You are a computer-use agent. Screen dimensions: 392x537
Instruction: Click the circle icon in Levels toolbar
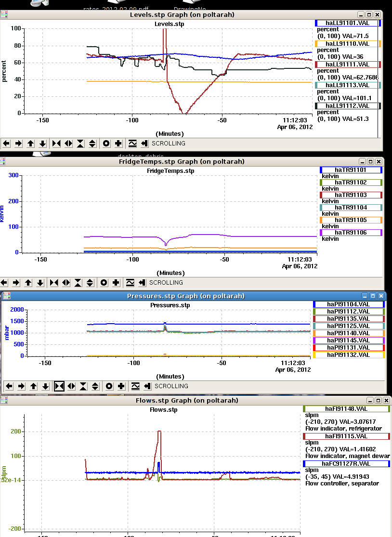[106, 144]
